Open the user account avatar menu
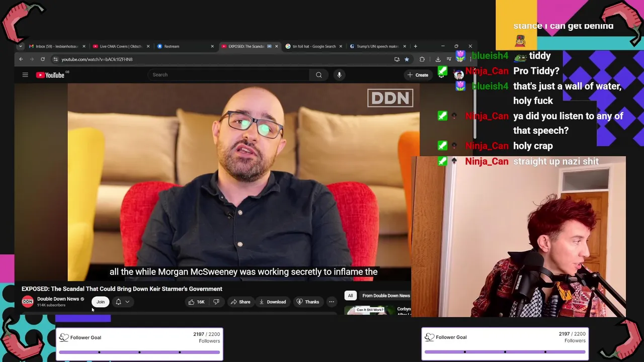Screen dimensions: 644x362 (458, 75)
